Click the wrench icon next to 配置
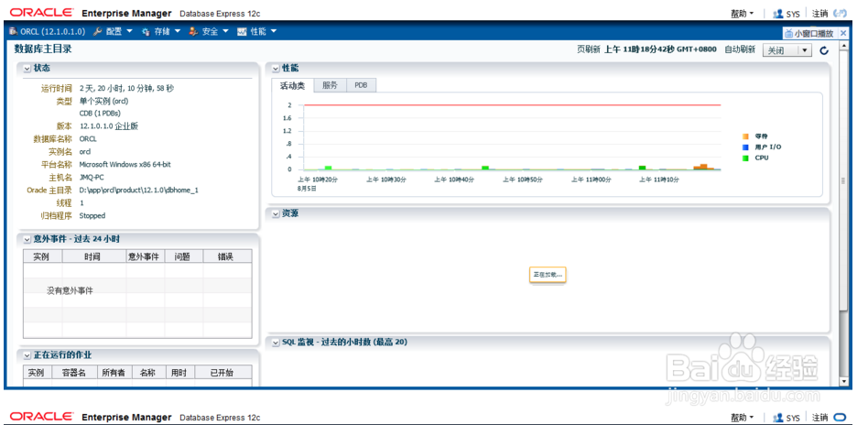 click(97, 31)
